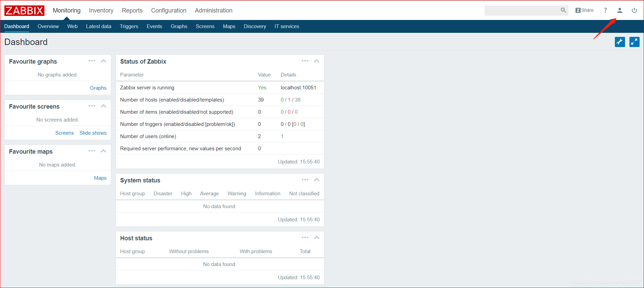Click the 'Number of hosts' parameter row
The image size is (644, 288).
pos(220,100)
